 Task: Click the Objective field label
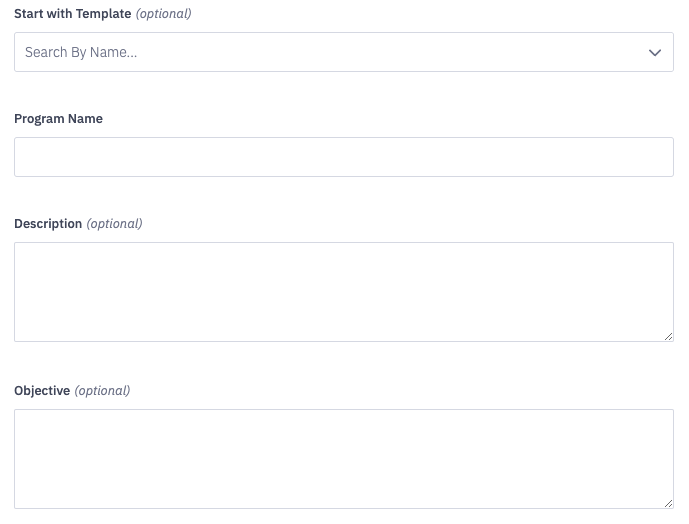42,391
